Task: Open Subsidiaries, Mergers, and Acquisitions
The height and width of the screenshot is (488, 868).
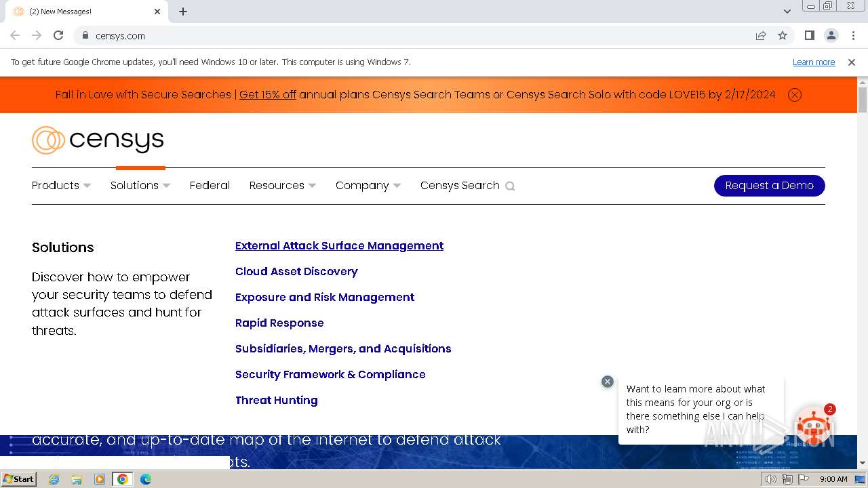Action: (x=343, y=348)
